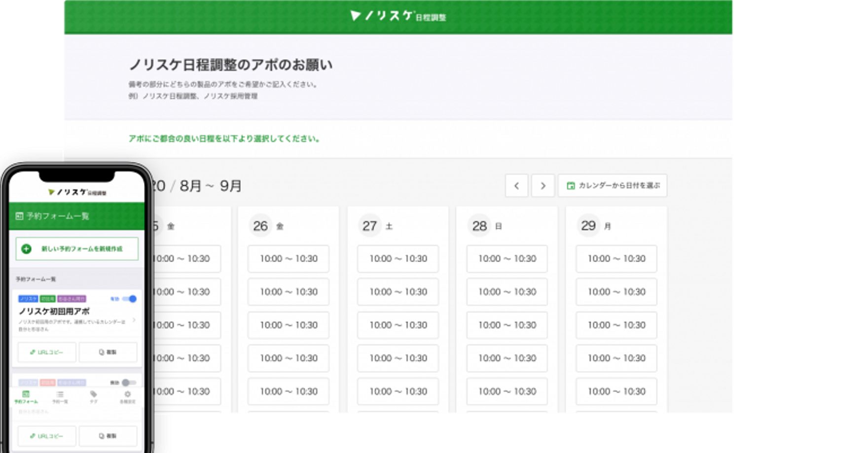Viewport: 868px width, 453px height.
Task: Click the green plus icon for a new form
Action: point(27,249)
